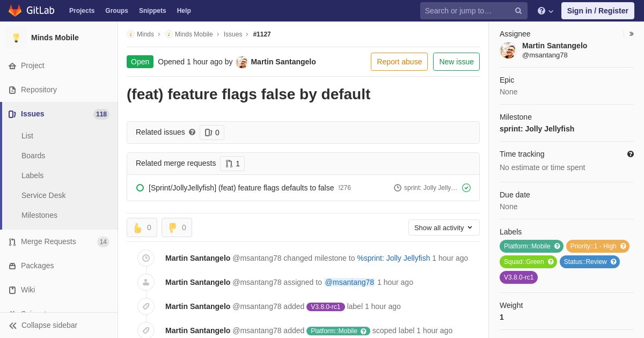The image size is (644, 338).
Task: Click the Merge Requests sidebar icon
Action: [x=12, y=242]
